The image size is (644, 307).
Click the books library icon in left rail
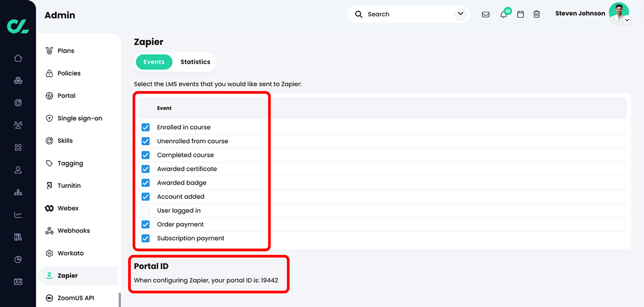[x=18, y=237]
